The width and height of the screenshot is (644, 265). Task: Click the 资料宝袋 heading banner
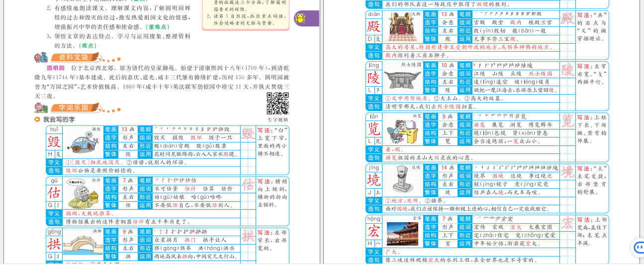click(74, 57)
